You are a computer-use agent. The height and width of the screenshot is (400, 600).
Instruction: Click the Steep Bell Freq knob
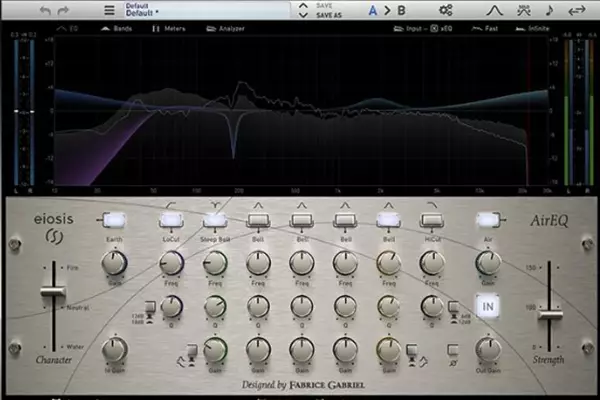click(x=215, y=263)
